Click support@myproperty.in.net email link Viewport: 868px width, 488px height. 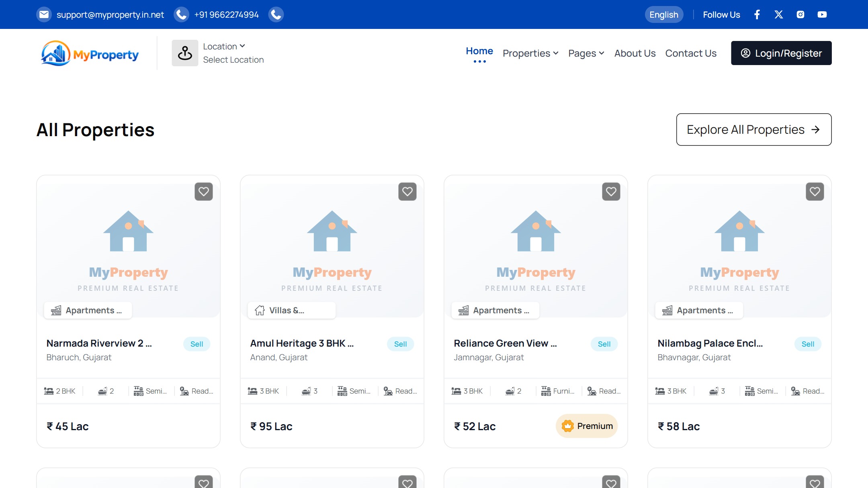click(x=110, y=15)
